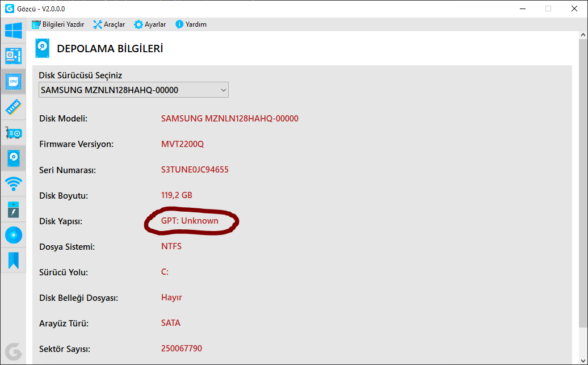Click disk size value 119,2 GB
The width and height of the screenshot is (588, 365).
click(x=177, y=195)
